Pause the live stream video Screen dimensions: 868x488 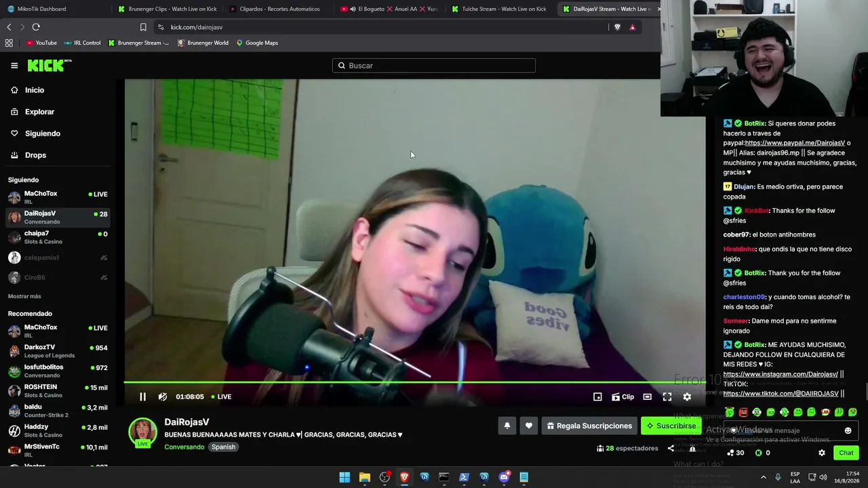click(x=142, y=396)
